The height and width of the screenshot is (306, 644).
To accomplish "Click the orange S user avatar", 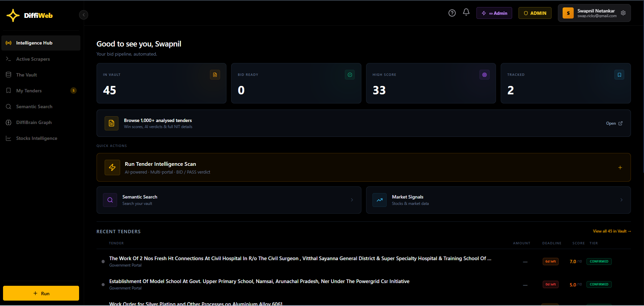I will click(568, 13).
